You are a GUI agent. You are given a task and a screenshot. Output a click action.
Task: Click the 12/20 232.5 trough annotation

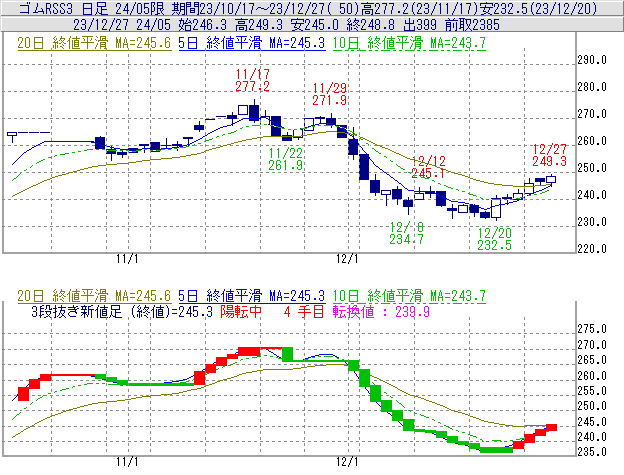[495, 239]
